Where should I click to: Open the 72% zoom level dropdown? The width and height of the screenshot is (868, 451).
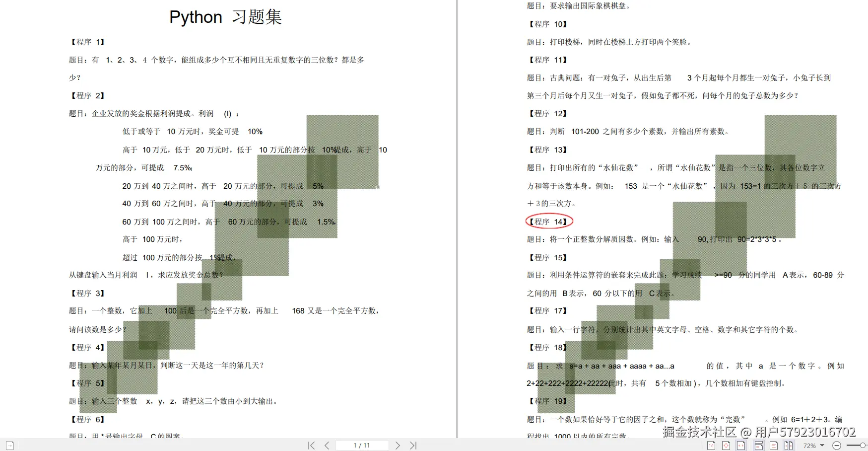click(x=810, y=446)
